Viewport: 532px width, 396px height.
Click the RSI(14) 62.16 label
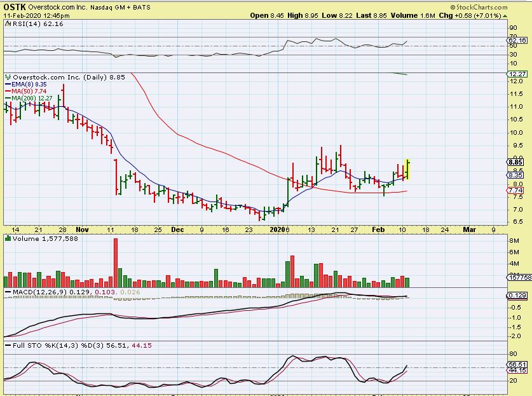38,24
